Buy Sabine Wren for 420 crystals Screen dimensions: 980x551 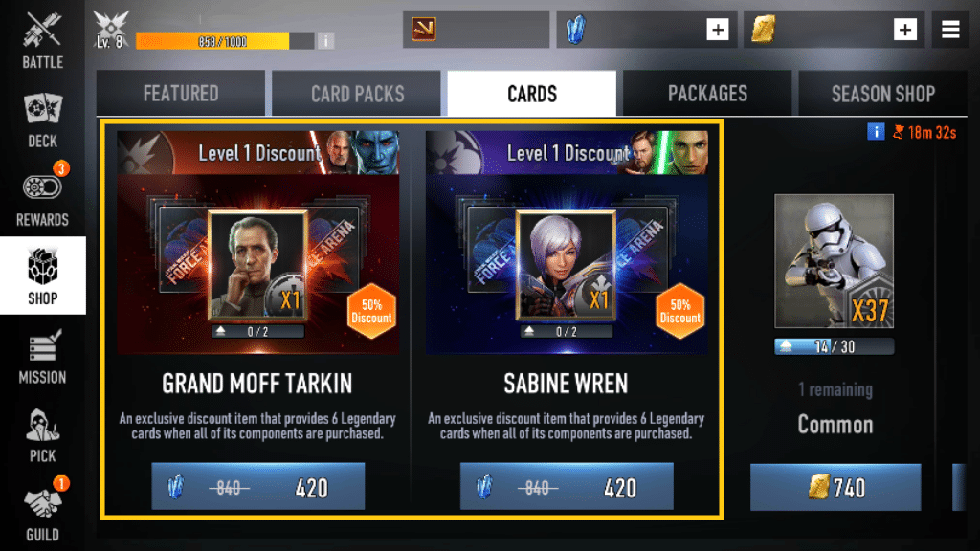[567, 487]
